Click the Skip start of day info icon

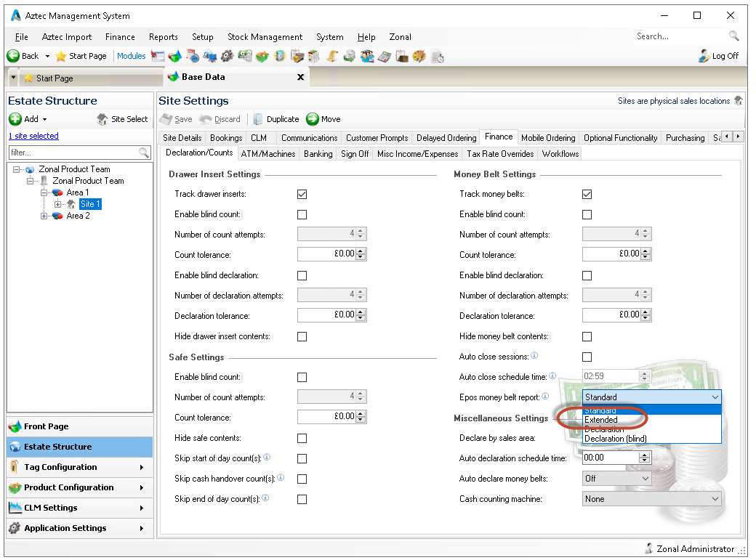[x=267, y=456]
